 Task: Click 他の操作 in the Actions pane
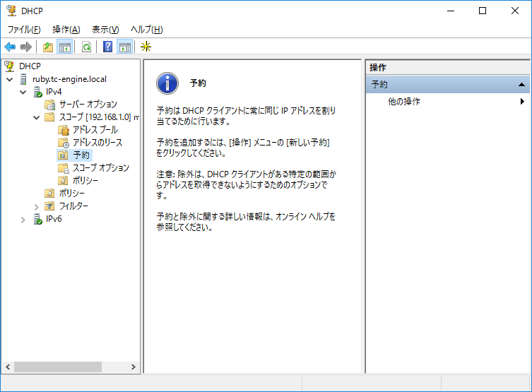click(404, 102)
